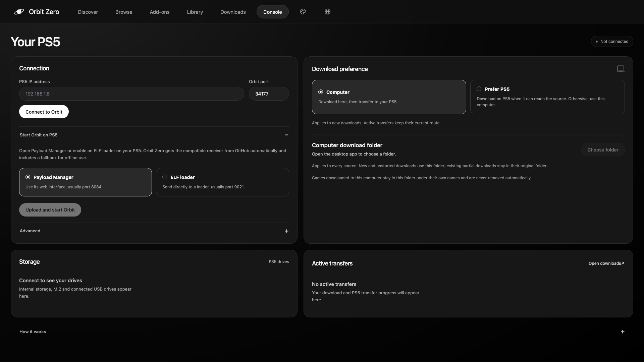Click the 'No active transfers' text
The image size is (644, 362).
coord(334,284)
